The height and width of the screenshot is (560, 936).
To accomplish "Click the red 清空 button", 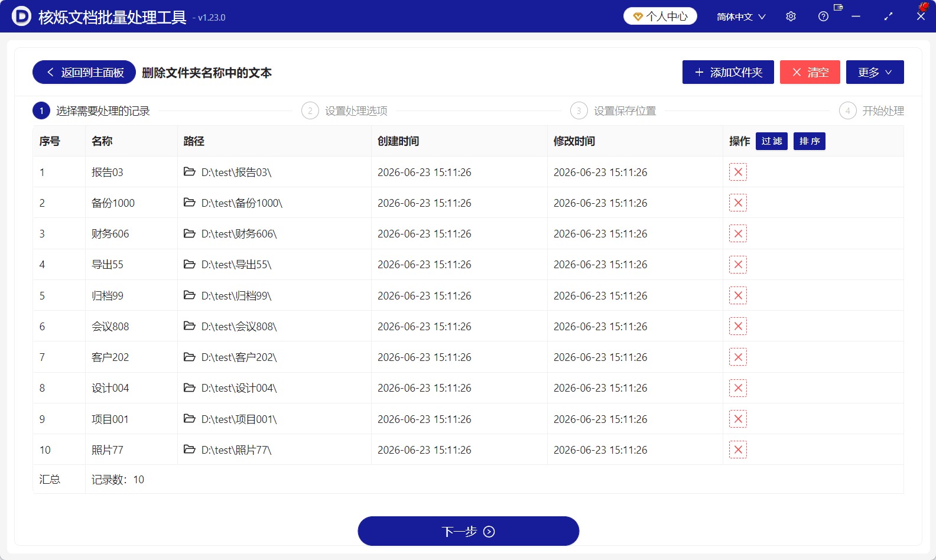I will click(810, 72).
